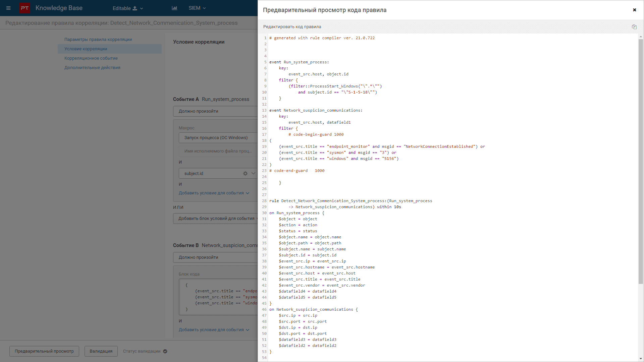Image resolution: width=644 pixels, height=362 pixels.
Task: Close the rule code preview panel
Action: (634, 10)
